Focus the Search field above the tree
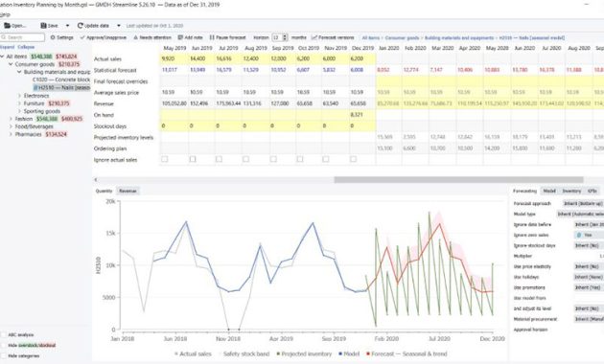 coord(23,37)
